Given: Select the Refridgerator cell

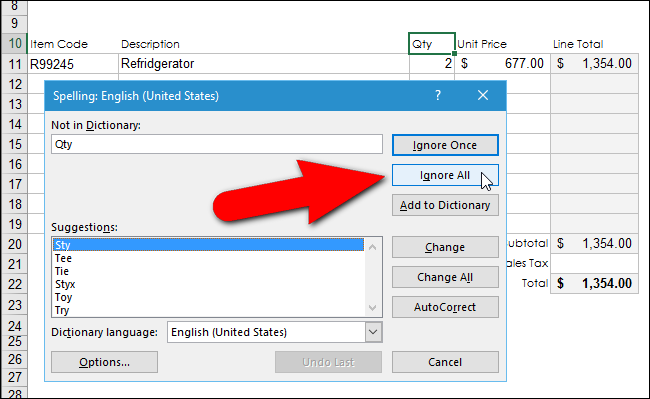Looking at the screenshot, I should pos(264,64).
